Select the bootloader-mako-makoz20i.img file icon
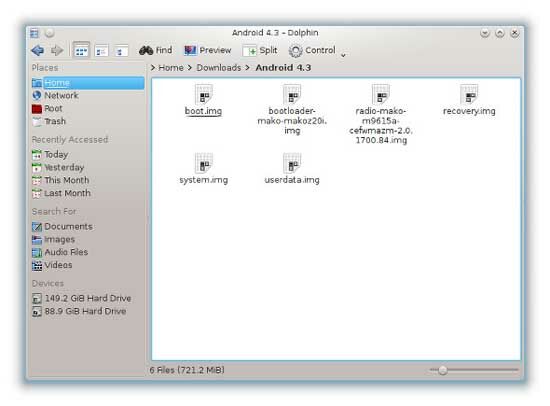 pos(292,94)
